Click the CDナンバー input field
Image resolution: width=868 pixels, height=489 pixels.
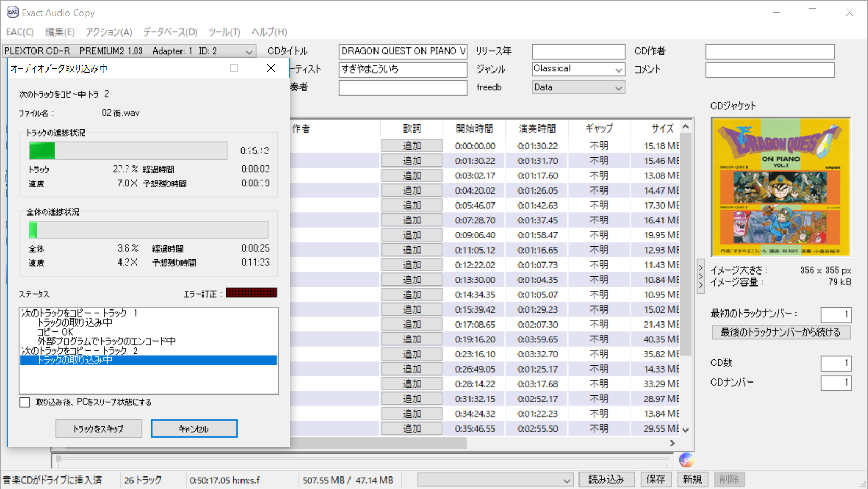point(836,383)
